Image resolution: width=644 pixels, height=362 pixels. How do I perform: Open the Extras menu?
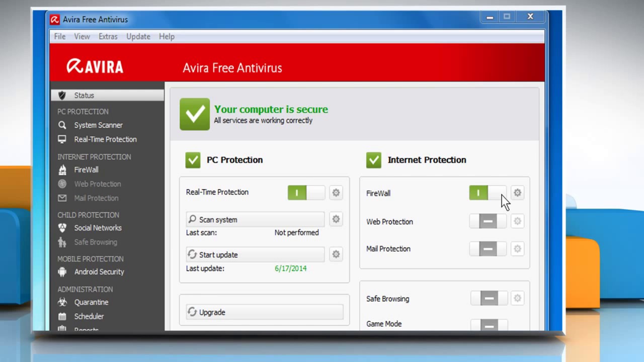point(108,36)
